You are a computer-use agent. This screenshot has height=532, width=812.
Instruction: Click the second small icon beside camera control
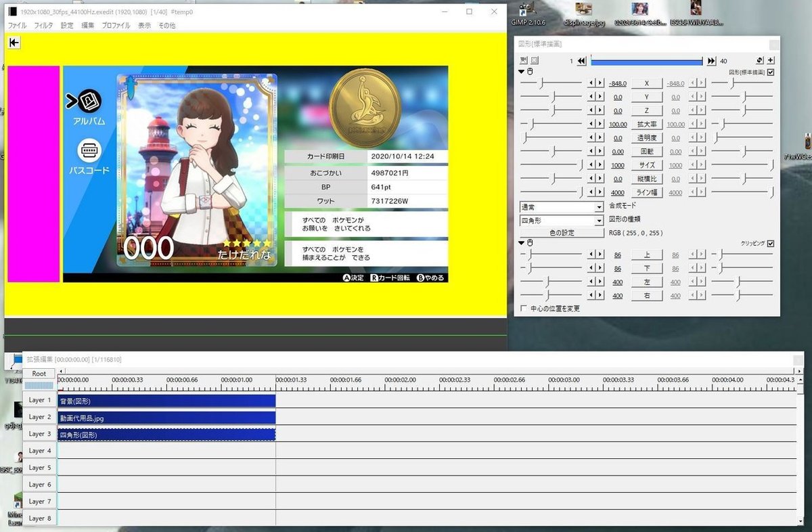click(x=535, y=60)
